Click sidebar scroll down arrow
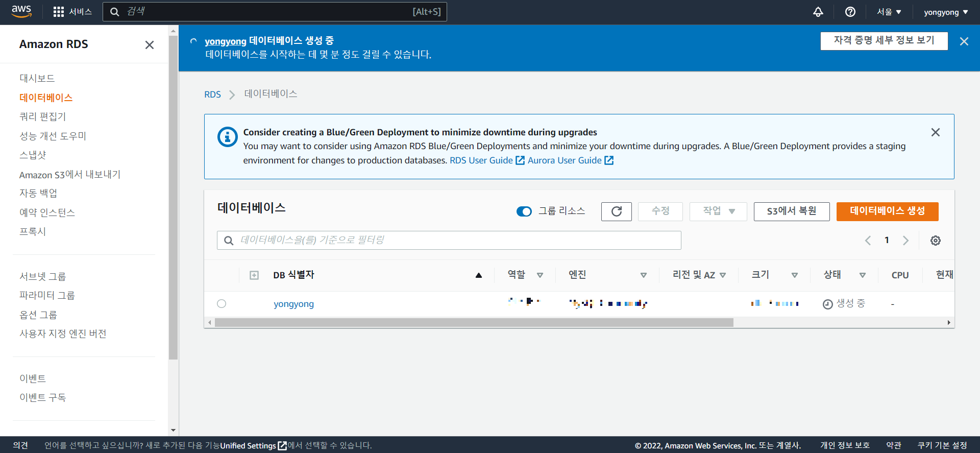The height and width of the screenshot is (453, 980). 174,431
